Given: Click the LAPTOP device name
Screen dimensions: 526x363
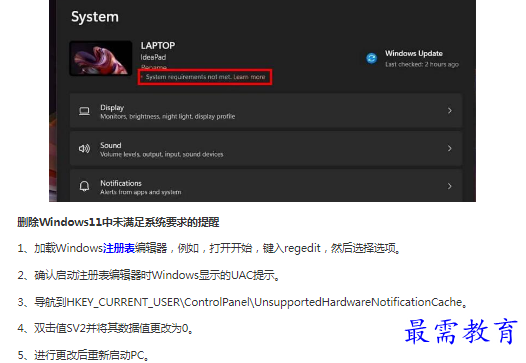Looking at the screenshot, I should click(158, 46).
